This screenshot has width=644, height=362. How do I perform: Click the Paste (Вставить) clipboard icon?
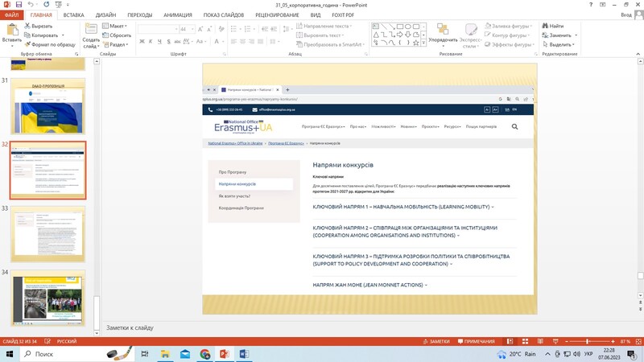11,31
